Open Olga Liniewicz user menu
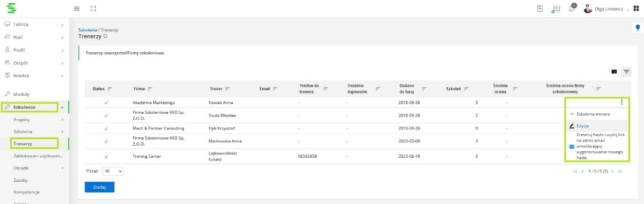 coord(606,9)
